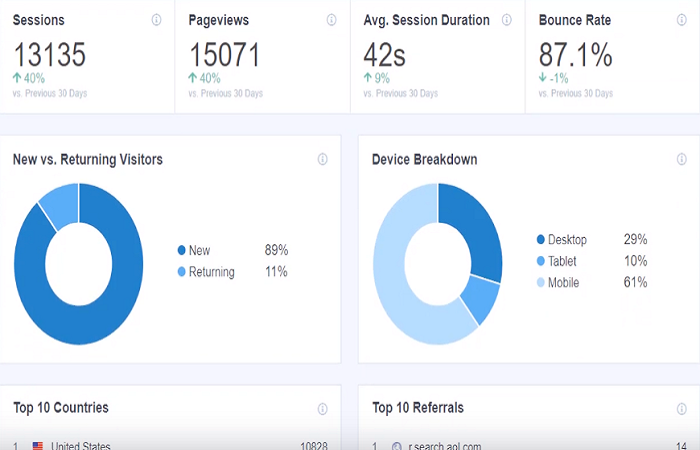Click the Bounce Rate down-arrow trend icon
Viewport: 700px width, 450px height.
543,78
